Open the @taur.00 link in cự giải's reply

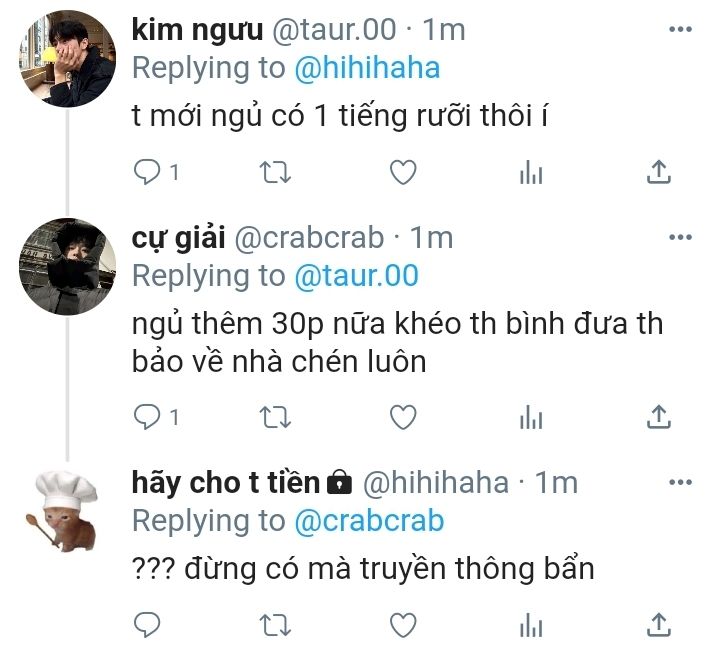356,275
